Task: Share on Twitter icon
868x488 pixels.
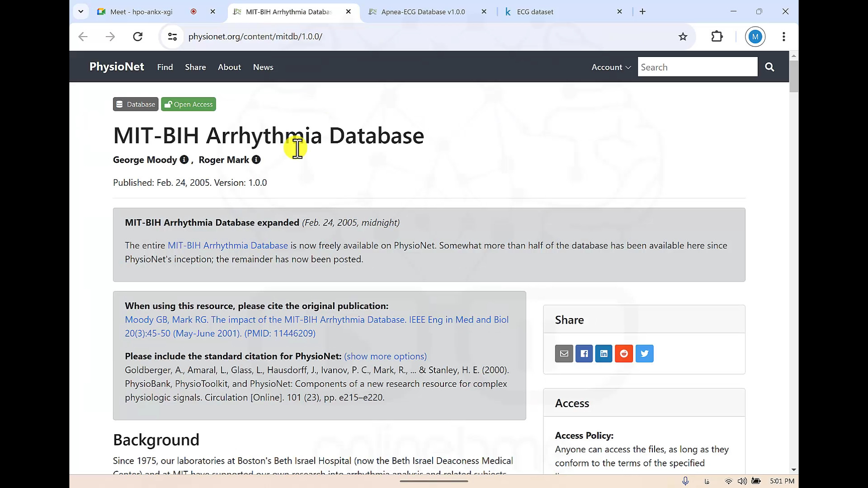Action: [645, 353]
